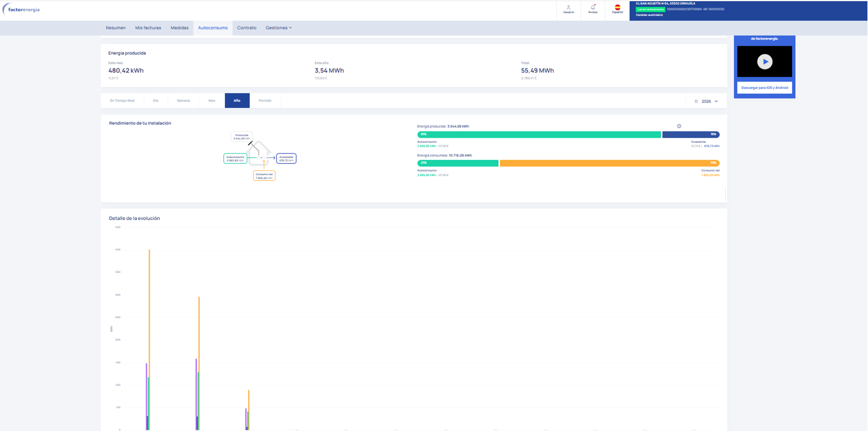Open the 2026 year selector chevron
This screenshot has height=431, width=868.
coord(716,101)
